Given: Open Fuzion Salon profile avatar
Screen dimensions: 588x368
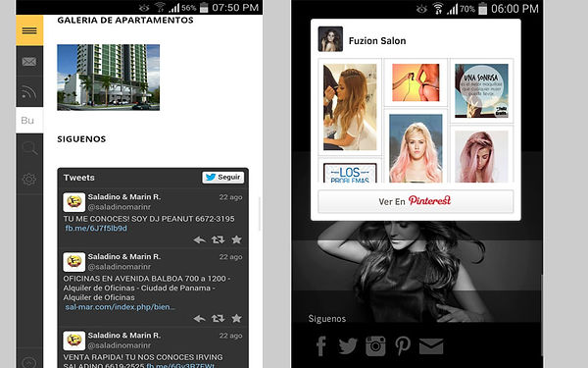Looking at the screenshot, I should pos(330,39).
